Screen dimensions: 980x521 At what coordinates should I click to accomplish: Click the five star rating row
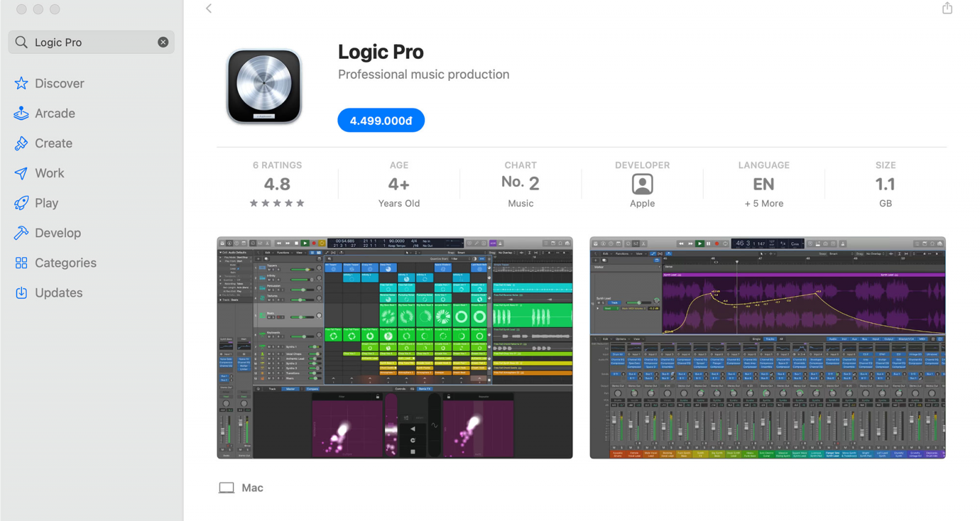coord(277,203)
